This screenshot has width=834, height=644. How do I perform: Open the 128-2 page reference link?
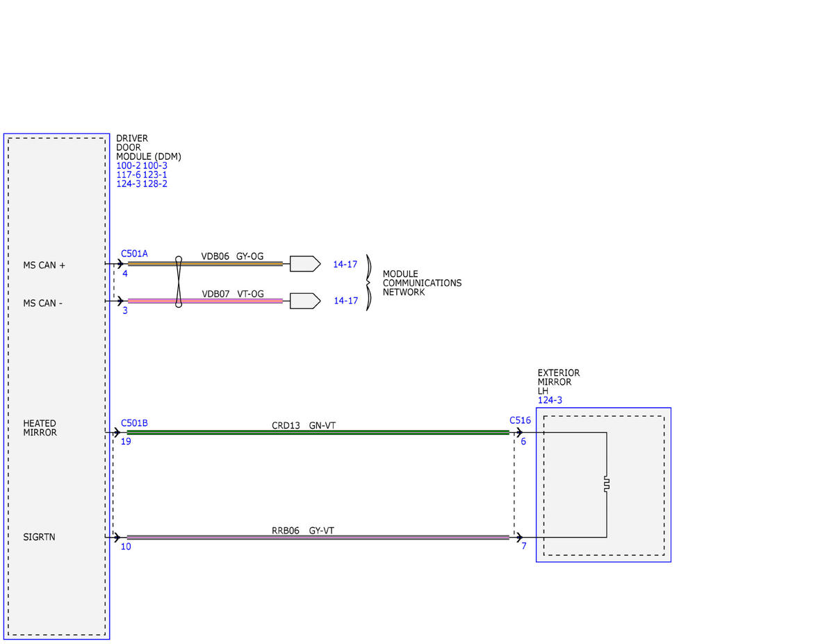coord(155,183)
